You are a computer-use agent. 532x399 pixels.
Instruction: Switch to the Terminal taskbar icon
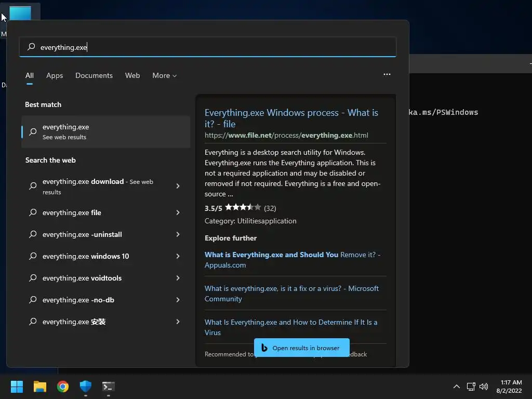109,387
